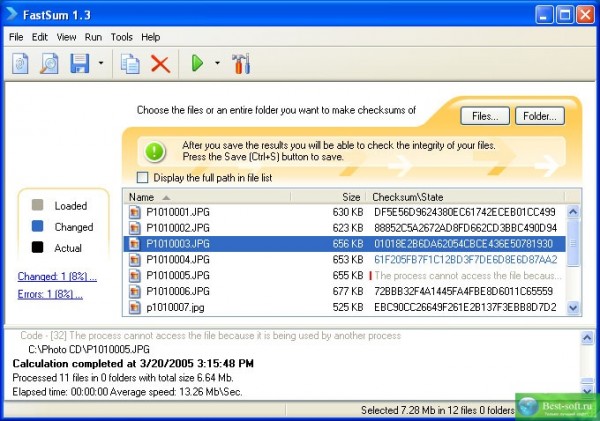
Task: Open the Run button dropdown arrow
Action: pyautogui.click(x=217, y=63)
